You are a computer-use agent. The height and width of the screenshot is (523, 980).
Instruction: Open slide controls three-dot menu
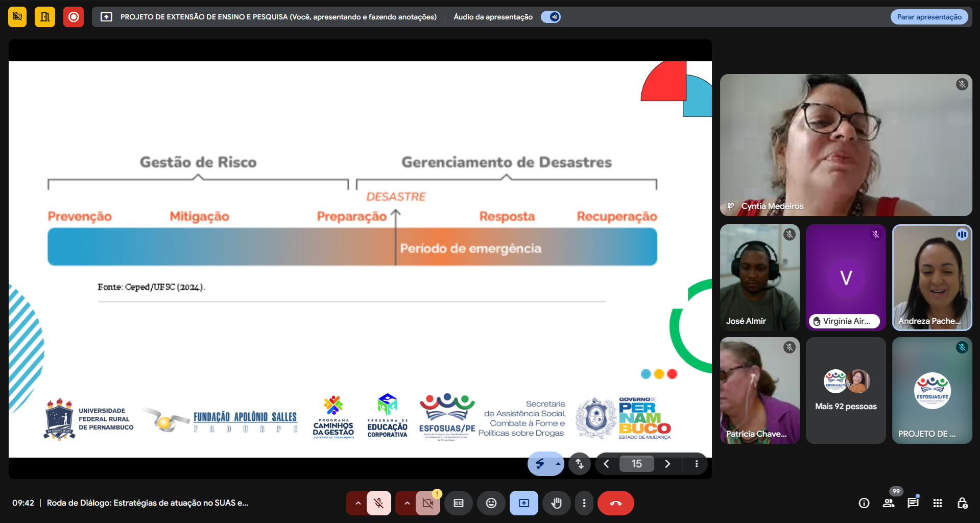697,464
